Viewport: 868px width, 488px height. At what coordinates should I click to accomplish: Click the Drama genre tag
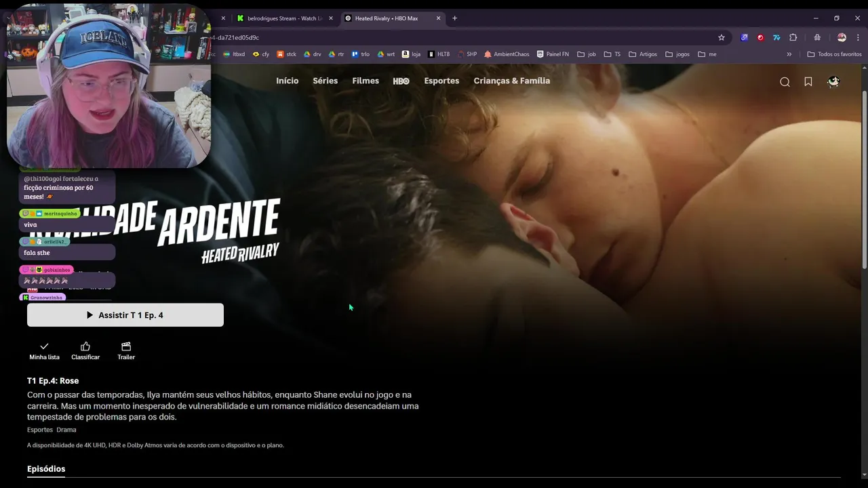(66, 430)
